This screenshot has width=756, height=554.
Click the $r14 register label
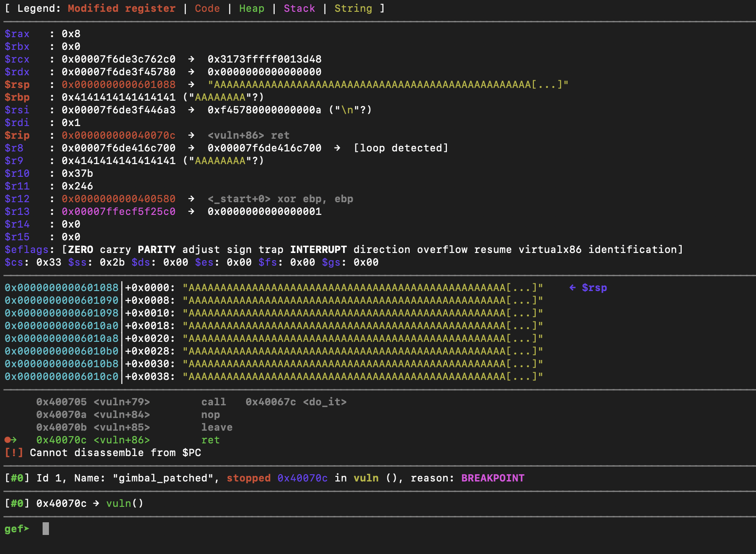point(17,224)
